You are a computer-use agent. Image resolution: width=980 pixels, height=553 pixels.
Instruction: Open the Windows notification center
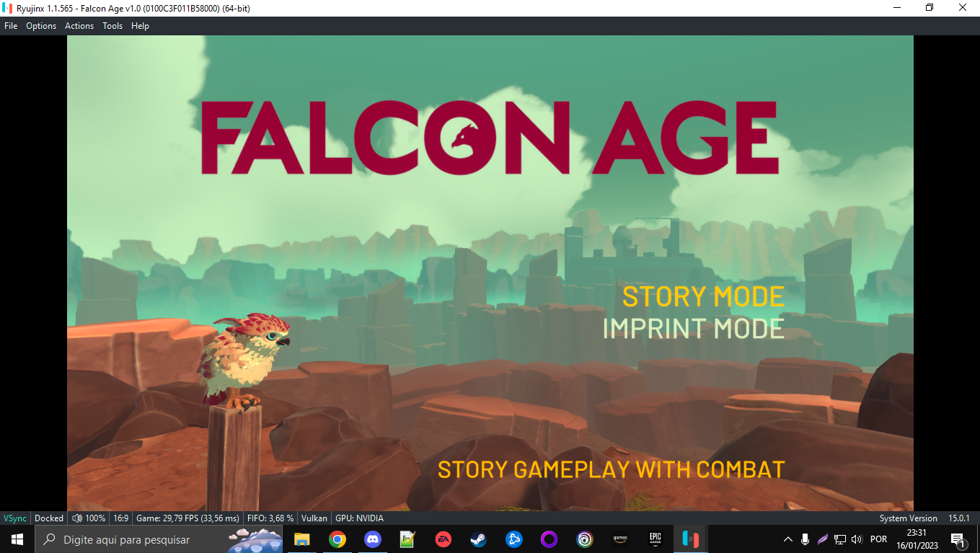(958, 539)
